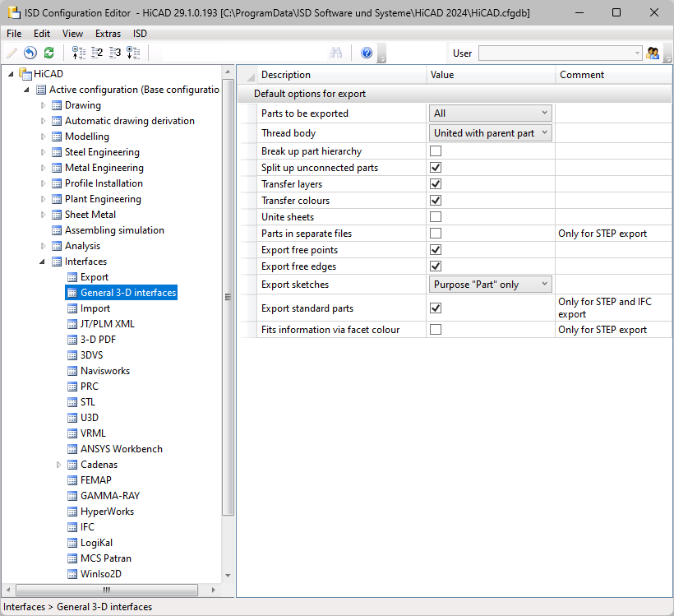Collapse tree with the minus-arrow toolbar icon
Viewport: 674px width, 616px height.
78,53
